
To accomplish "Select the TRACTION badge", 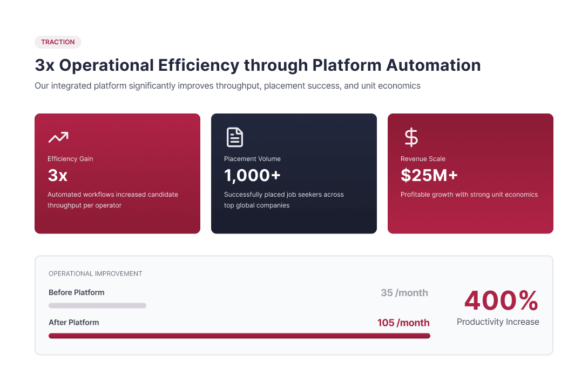I will (58, 42).
